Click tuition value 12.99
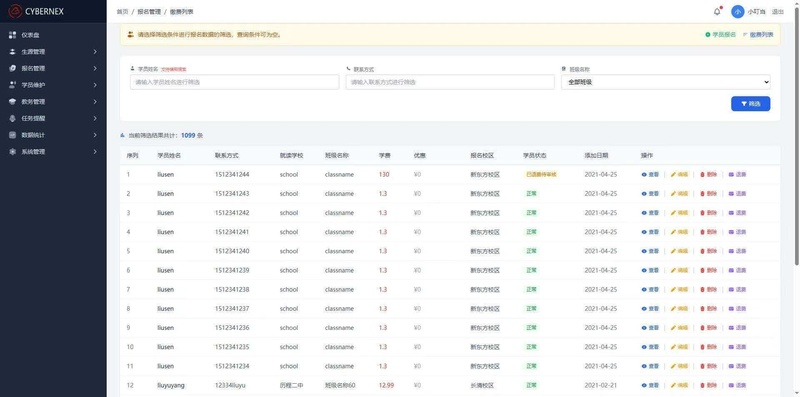This screenshot has height=397, width=800. coord(386,385)
